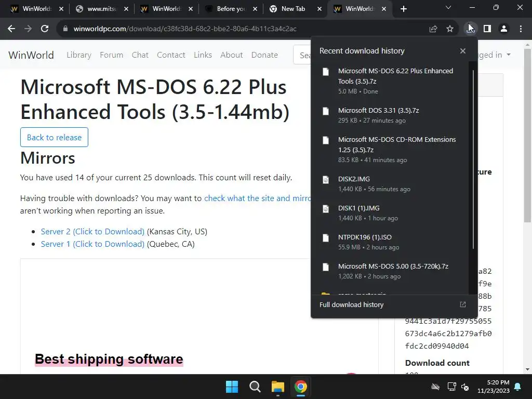Click the page vertical scrollbar thumb
Image resolution: width=532 pixels, height=399 pixels.
click(x=527, y=136)
